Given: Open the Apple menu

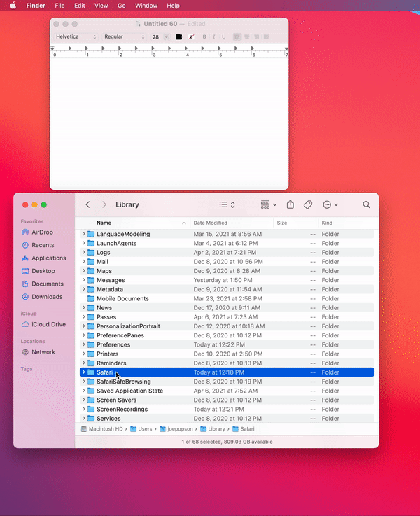Looking at the screenshot, I should (13, 6).
